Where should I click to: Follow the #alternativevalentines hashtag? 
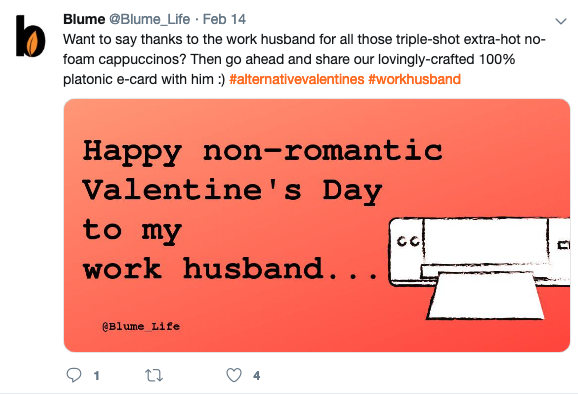(x=297, y=79)
